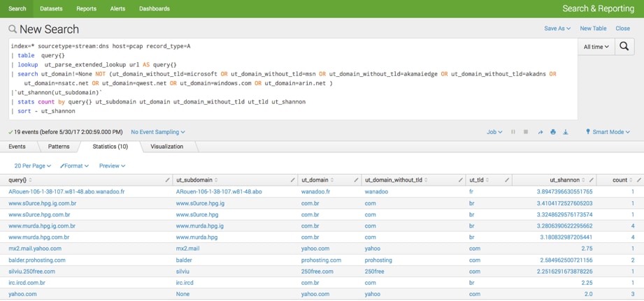Open Dashboards in top navigation
644x301 pixels.
click(x=155, y=8)
